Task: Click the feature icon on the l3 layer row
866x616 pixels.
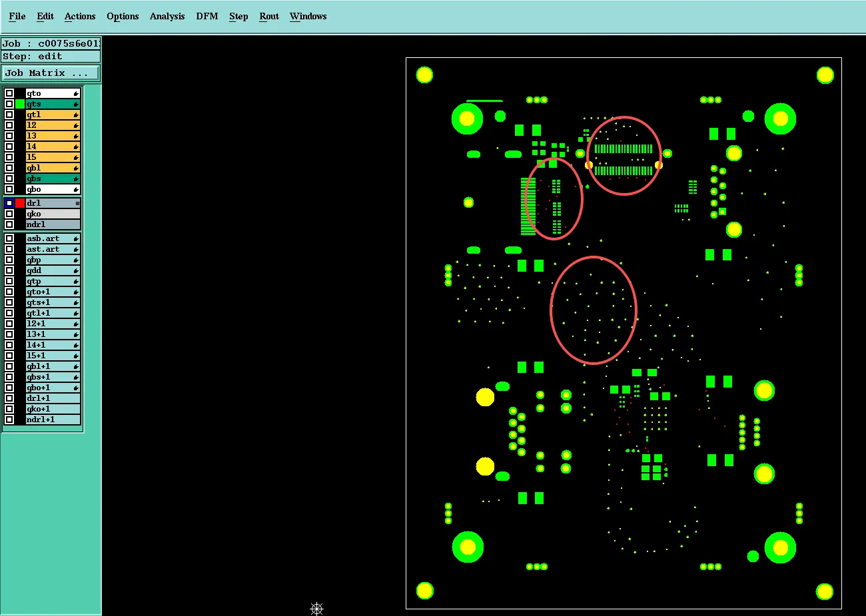Action: tap(76, 137)
